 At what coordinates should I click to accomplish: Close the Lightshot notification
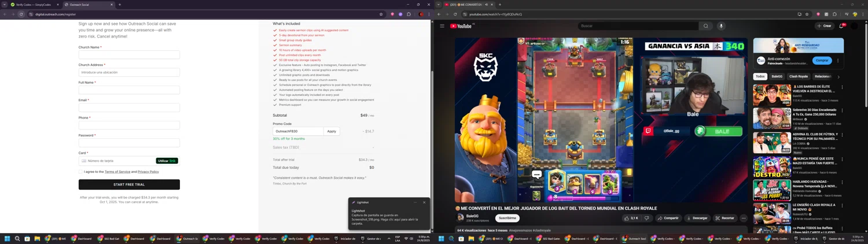pyautogui.click(x=424, y=202)
